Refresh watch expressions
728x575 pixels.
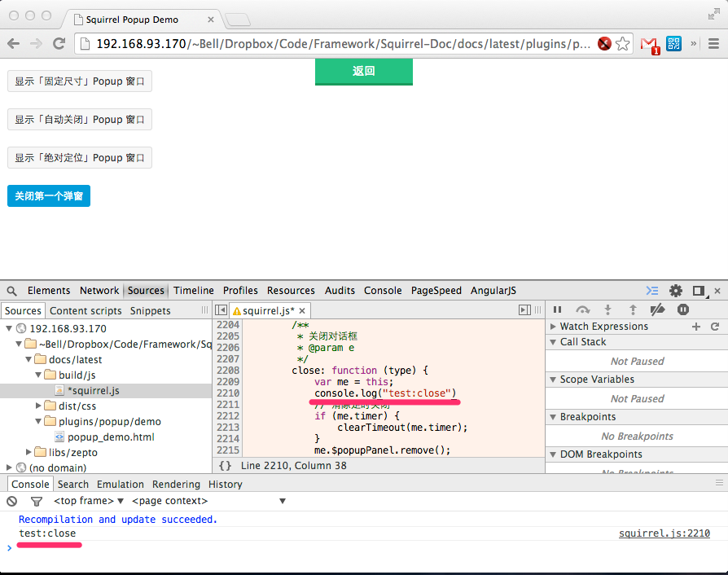coord(715,327)
